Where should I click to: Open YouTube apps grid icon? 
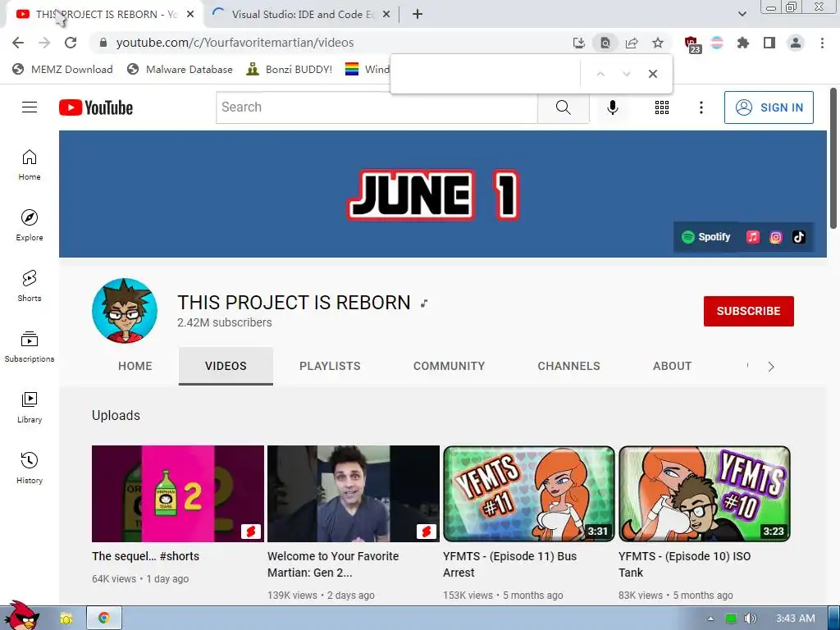[662, 107]
